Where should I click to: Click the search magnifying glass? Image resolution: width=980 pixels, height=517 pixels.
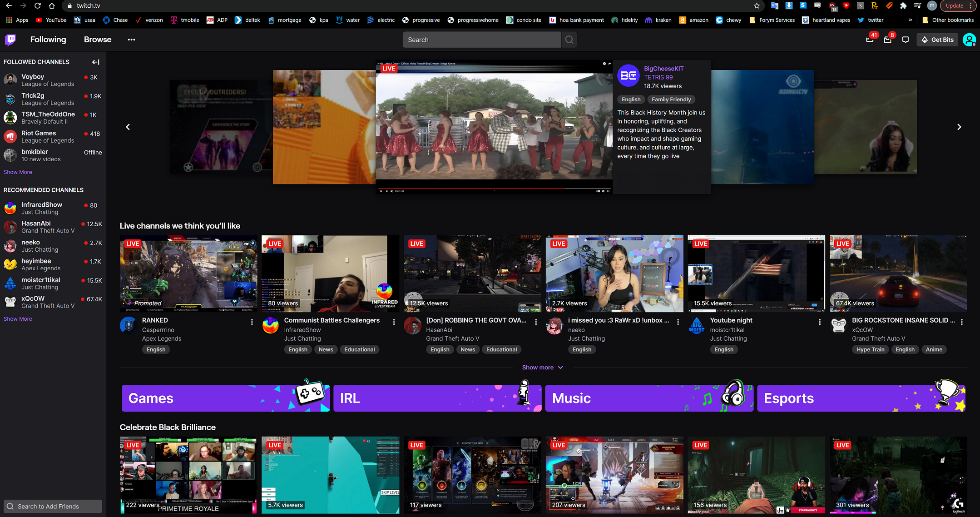point(569,40)
